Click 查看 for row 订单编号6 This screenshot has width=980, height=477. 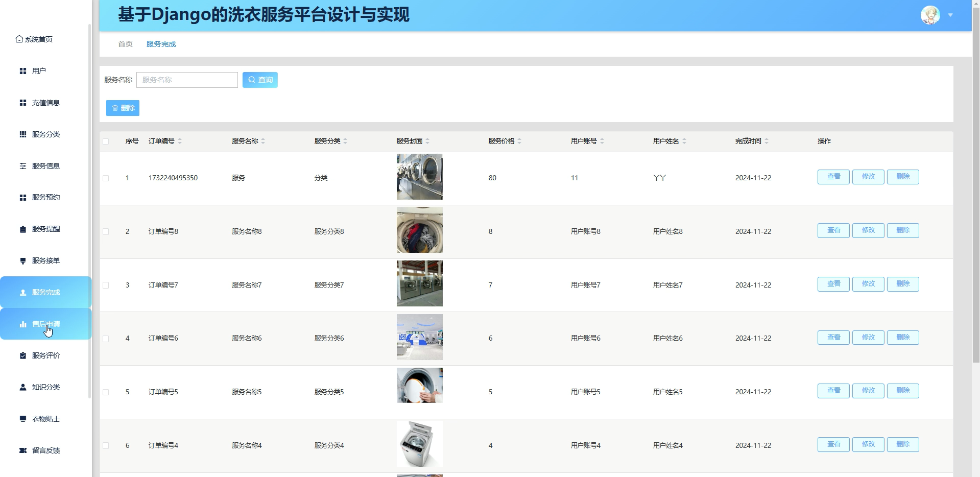coord(833,338)
